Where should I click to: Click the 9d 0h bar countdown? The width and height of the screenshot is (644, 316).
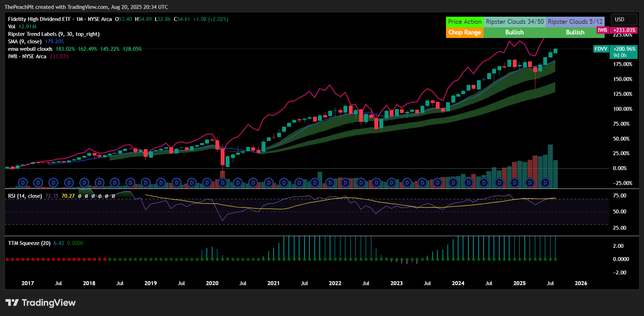(x=620, y=55)
